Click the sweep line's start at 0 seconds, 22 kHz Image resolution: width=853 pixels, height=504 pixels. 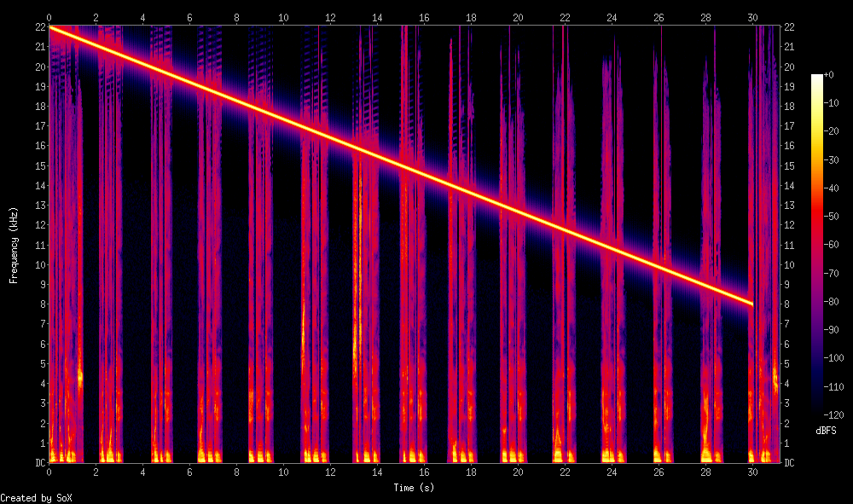pos(51,28)
